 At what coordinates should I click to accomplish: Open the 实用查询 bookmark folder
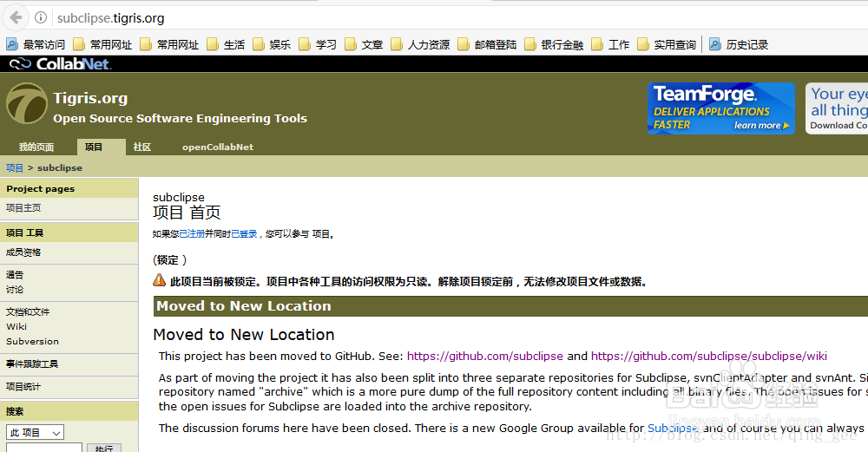(667, 44)
